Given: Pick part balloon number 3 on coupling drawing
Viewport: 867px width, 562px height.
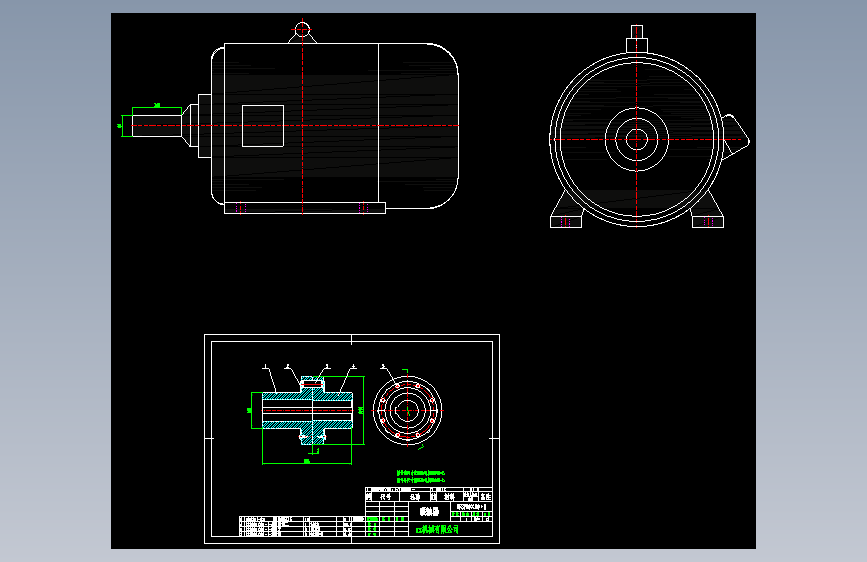Looking at the screenshot, I should pyautogui.click(x=327, y=366).
